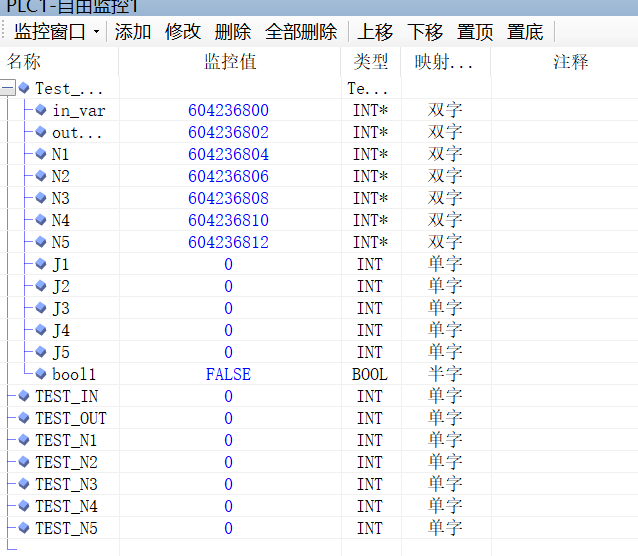Click 置顶 to move to top

(x=475, y=32)
